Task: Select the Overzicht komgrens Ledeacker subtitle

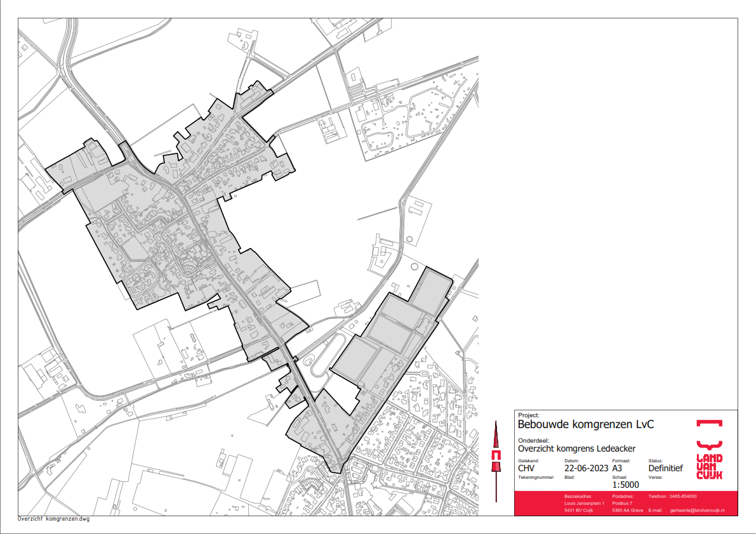Action: tap(576, 449)
